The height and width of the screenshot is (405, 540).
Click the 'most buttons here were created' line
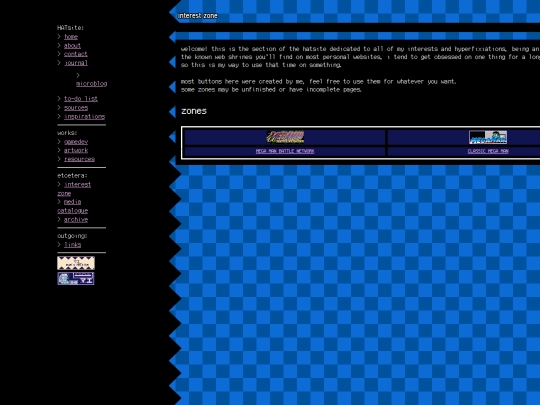click(x=319, y=82)
